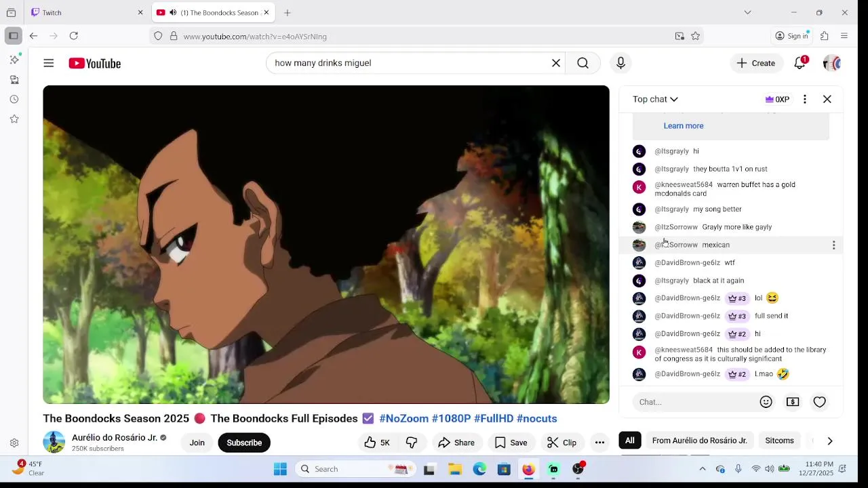Open synced tabs in sidebar

[x=14, y=79]
